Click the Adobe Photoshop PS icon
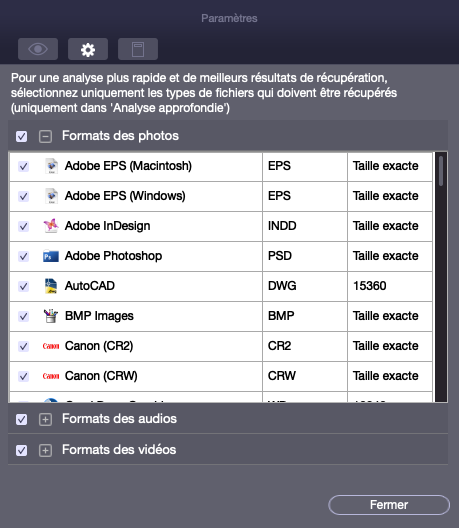The height and width of the screenshot is (528, 459). (51, 256)
